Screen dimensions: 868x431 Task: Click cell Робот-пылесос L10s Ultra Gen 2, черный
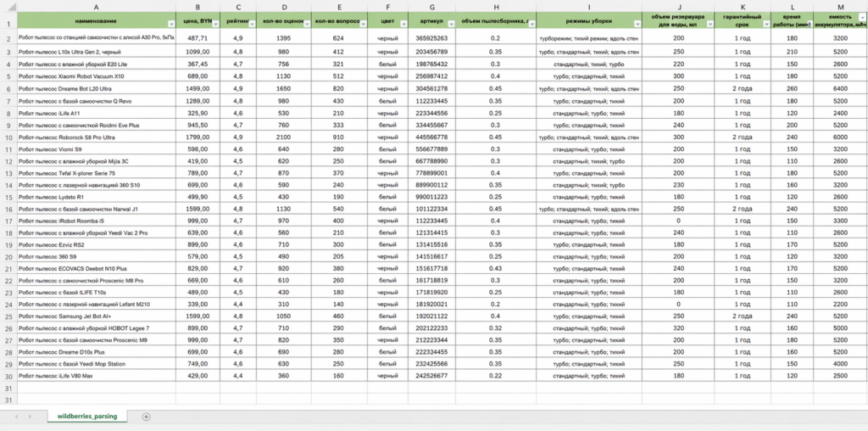[97, 52]
